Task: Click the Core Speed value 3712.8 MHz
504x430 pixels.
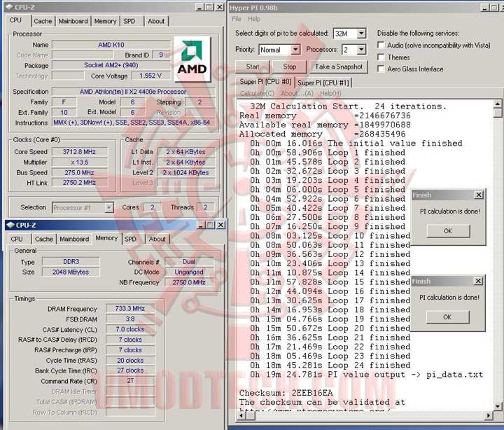Action: point(79,152)
